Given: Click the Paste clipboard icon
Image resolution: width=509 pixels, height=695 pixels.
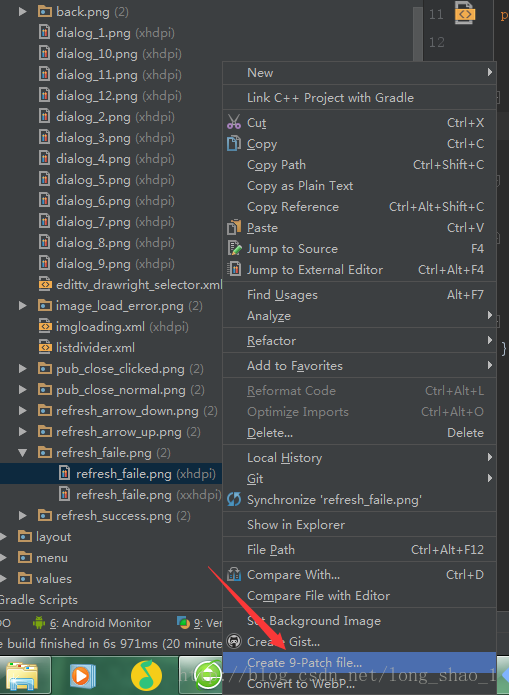Looking at the screenshot, I should [234, 227].
